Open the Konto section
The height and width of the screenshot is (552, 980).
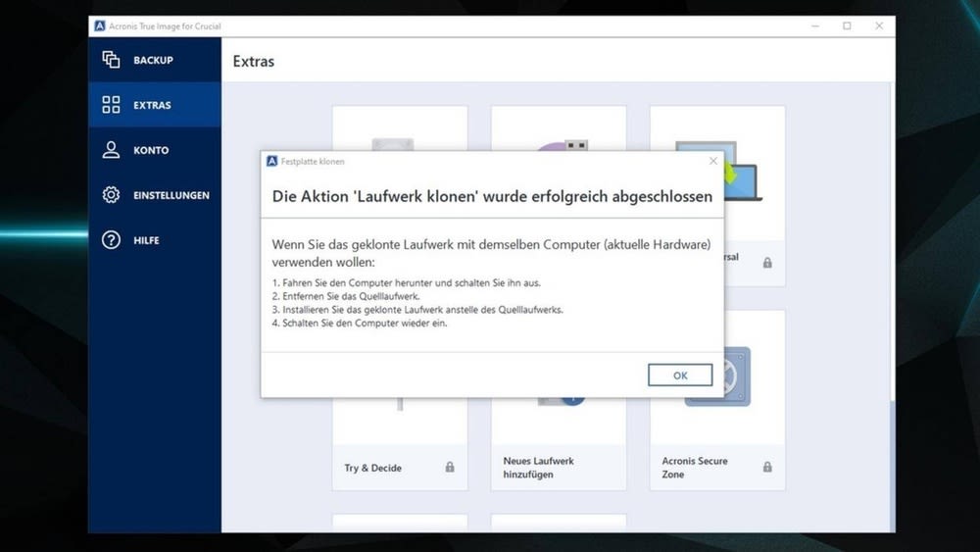click(155, 150)
